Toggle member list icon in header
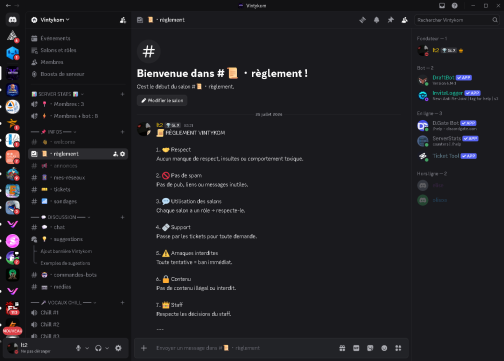 (404, 20)
